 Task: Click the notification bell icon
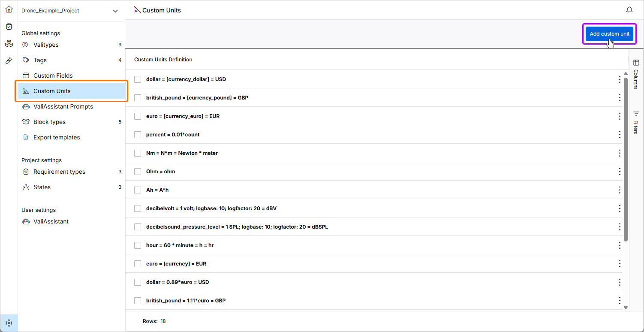click(629, 10)
